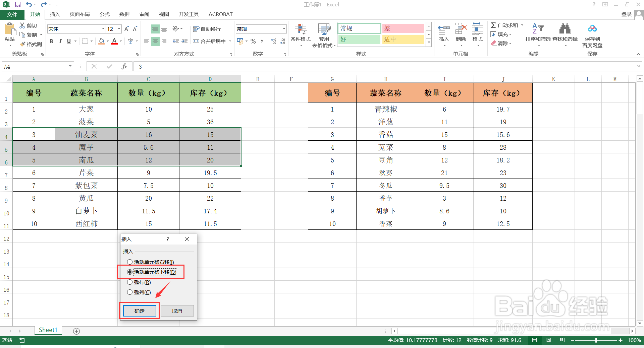
Task: Click the Sign in (登录) link
Action: pyautogui.click(x=626, y=14)
